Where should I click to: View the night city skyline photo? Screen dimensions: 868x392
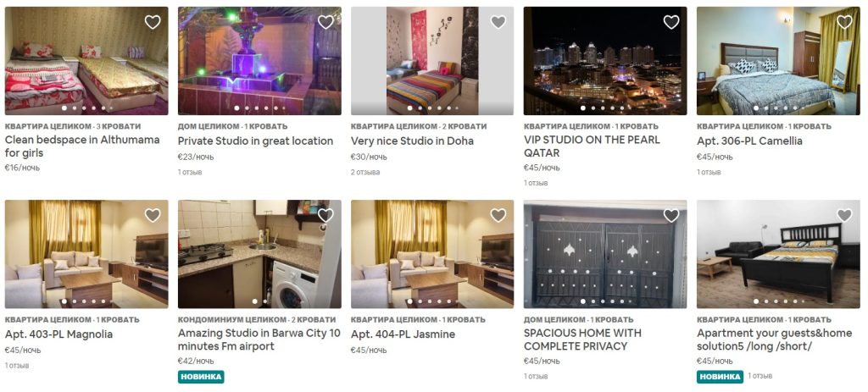tap(605, 61)
